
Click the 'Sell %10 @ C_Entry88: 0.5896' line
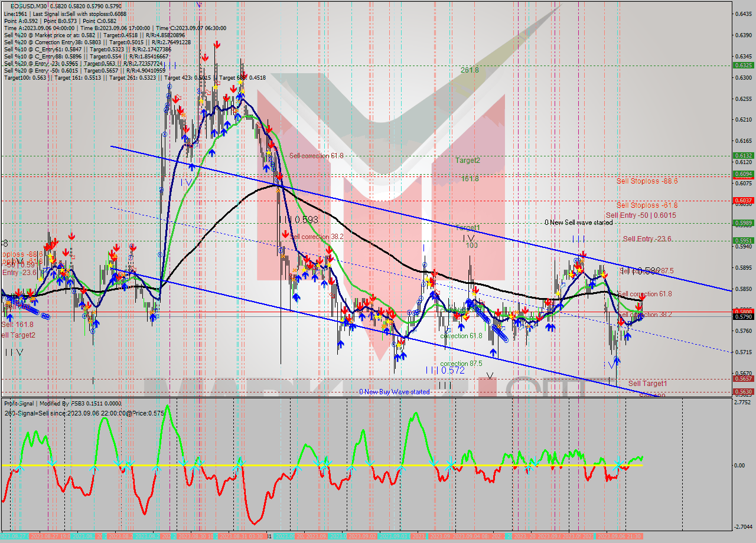[85, 56]
